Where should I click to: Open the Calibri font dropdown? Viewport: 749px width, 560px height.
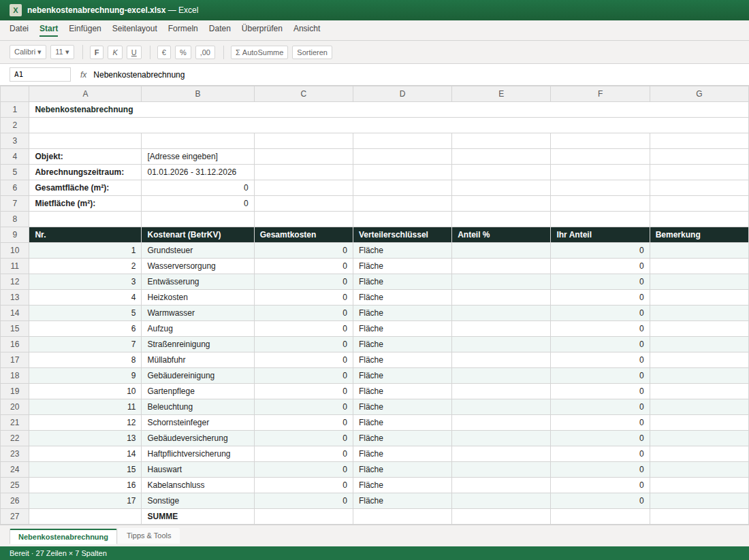coord(28,52)
